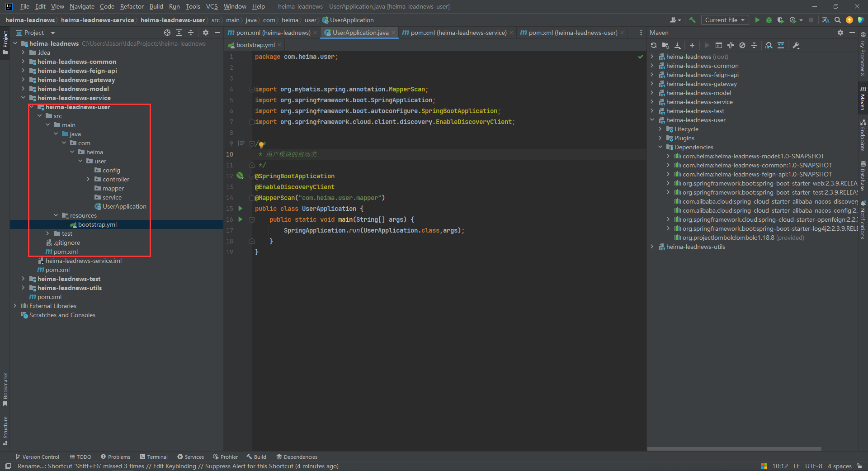The width and height of the screenshot is (868, 471).
Task: Click the Build project hammer icon
Action: 692,20
